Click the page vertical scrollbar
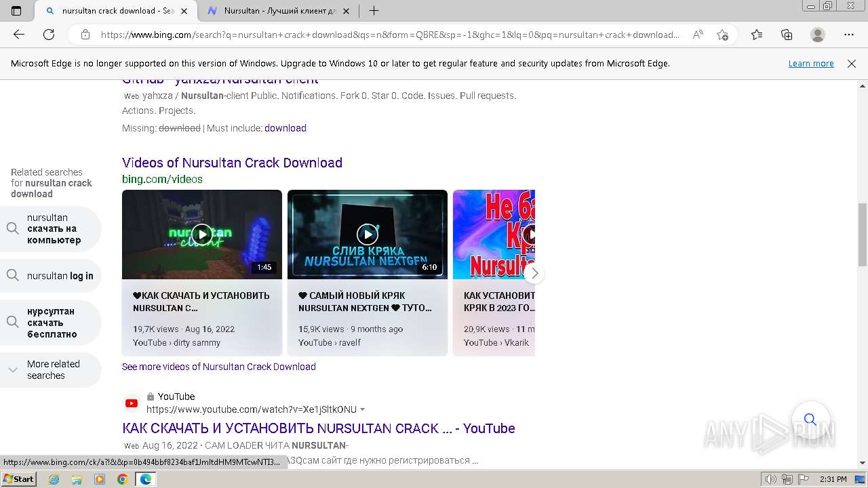 [x=863, y=234]
